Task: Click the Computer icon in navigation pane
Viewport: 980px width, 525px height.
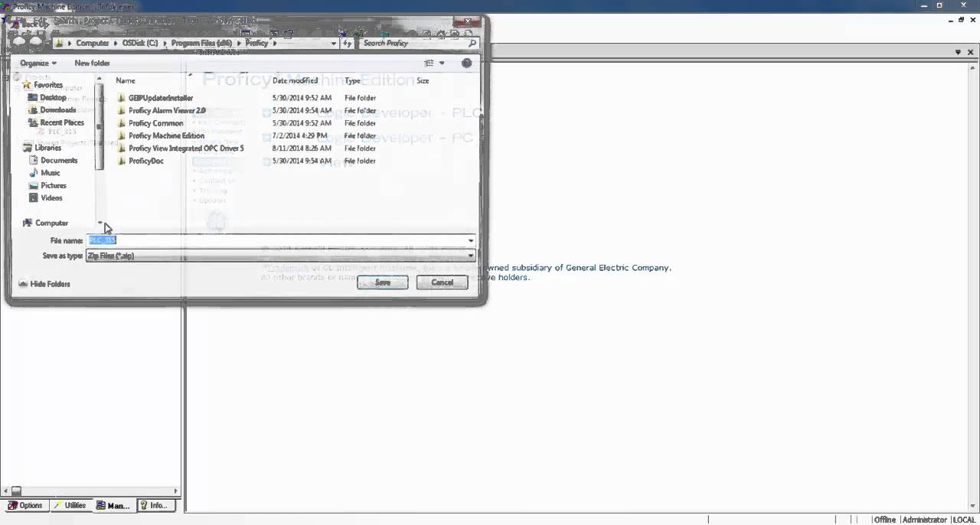Action: tap(28, 223)
